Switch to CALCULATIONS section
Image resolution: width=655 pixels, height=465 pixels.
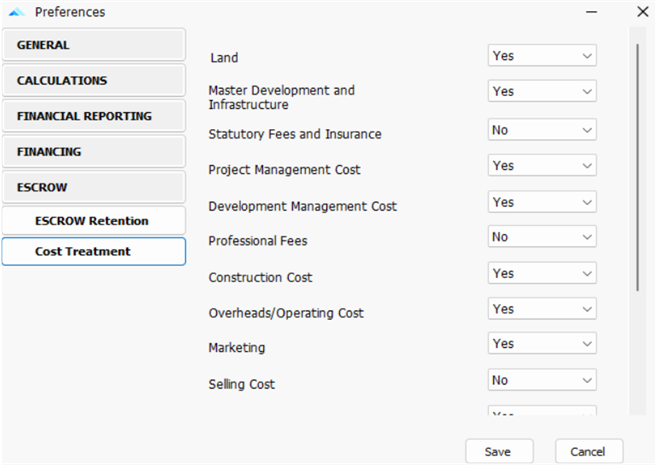click(93, 81)
